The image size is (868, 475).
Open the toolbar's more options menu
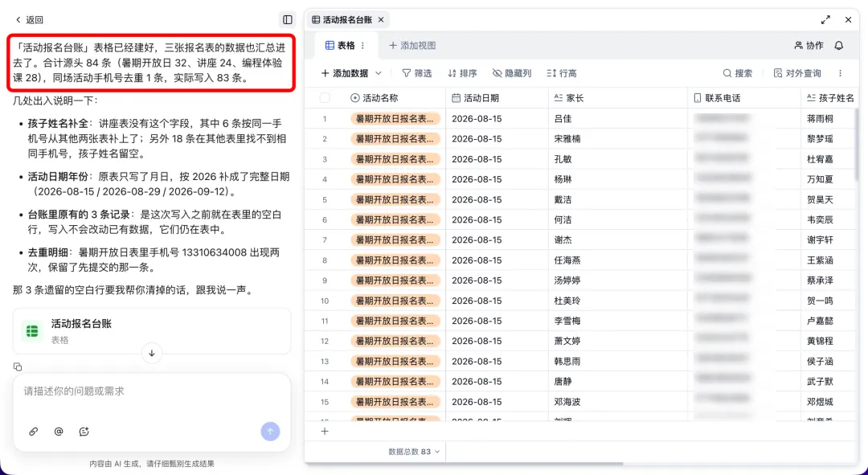click(x=841, y=73)
